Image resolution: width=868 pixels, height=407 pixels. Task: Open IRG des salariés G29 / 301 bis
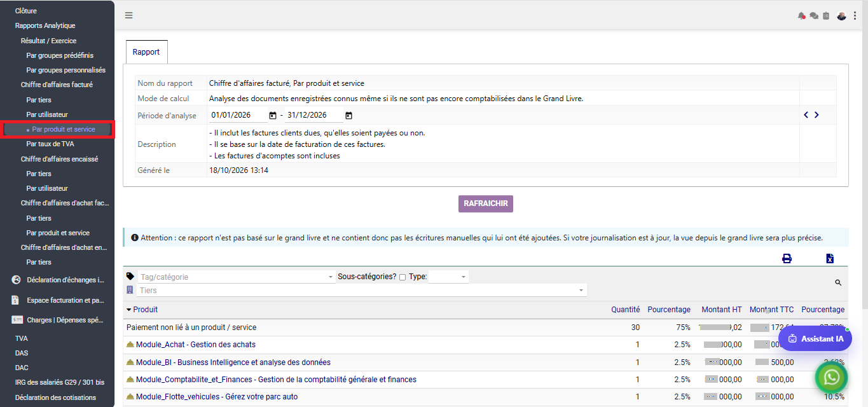pyautogui.click(x=60, y=382)
